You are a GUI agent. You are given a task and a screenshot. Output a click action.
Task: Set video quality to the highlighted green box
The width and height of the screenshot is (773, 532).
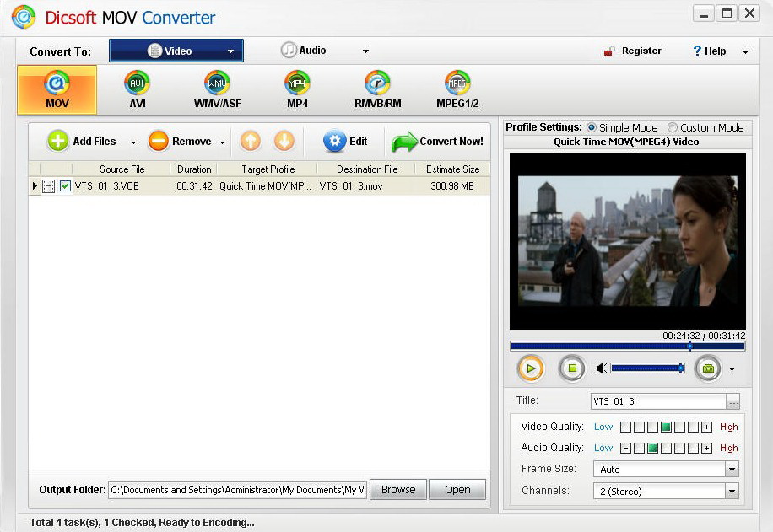[x=666, y=427]
